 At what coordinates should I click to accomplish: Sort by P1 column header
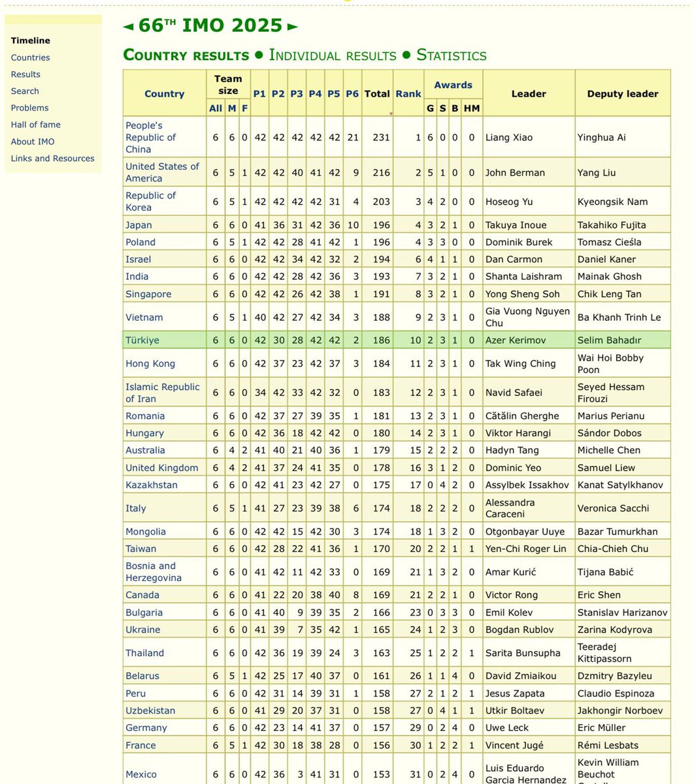click(x=259, y=93)
